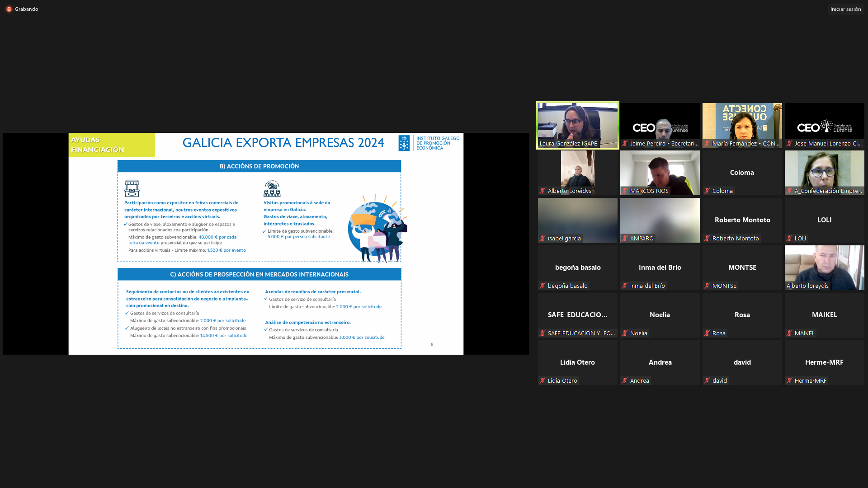Select Alberto Loreidys video tile
The image size is (868, 488).
pyautogui.click(x=577, y=173)
